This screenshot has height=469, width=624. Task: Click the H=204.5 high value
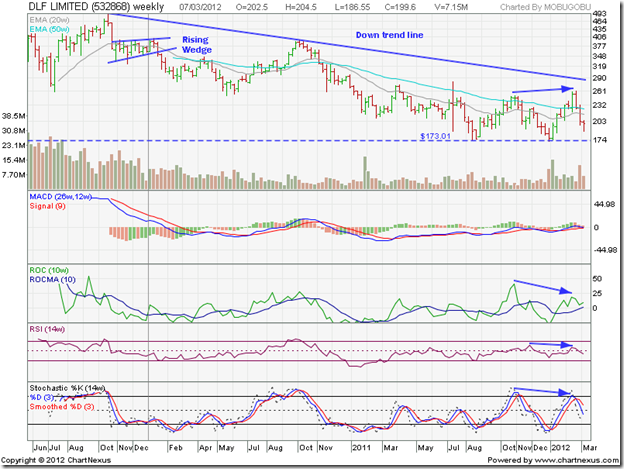click(301, 7)
